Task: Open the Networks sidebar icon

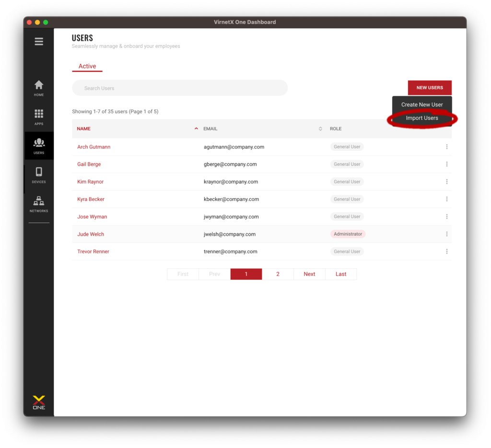Action: [39, 204]
